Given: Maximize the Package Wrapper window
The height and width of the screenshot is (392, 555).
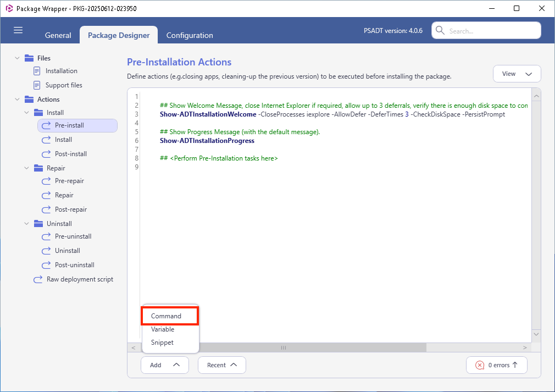Looking at the screenshot, I should [x=517, y=8].
